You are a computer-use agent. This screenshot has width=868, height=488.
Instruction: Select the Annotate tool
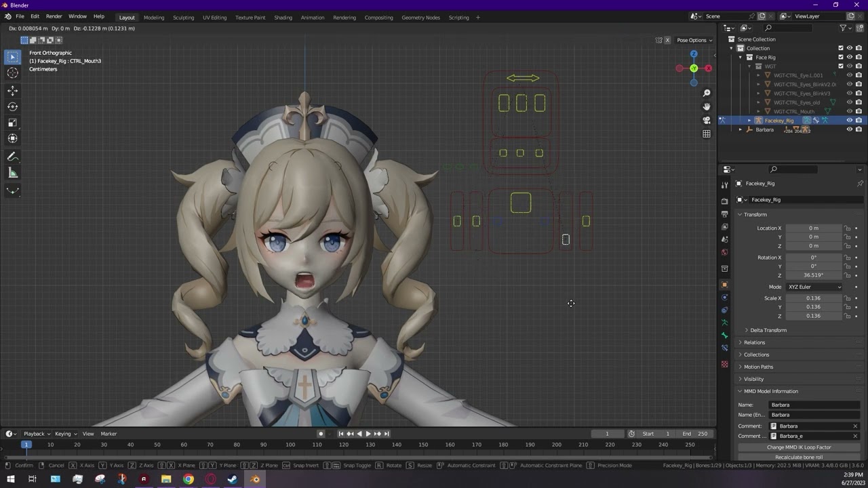click(x=12, y=157)
